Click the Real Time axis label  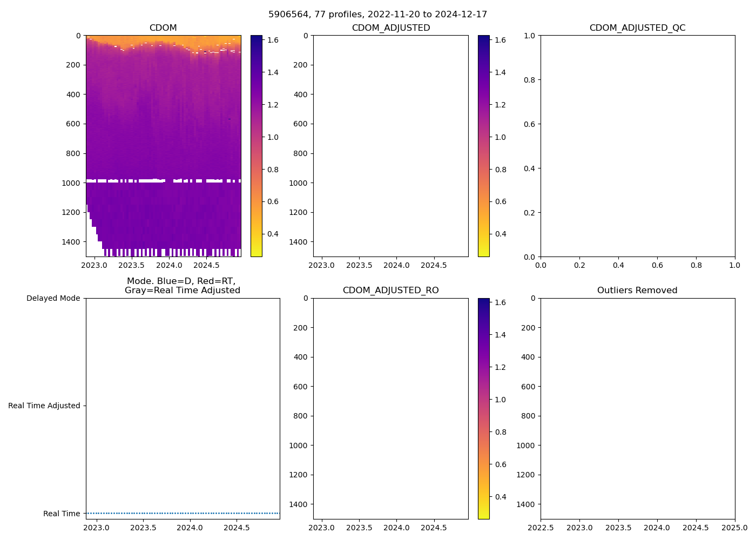coord(62,514)
